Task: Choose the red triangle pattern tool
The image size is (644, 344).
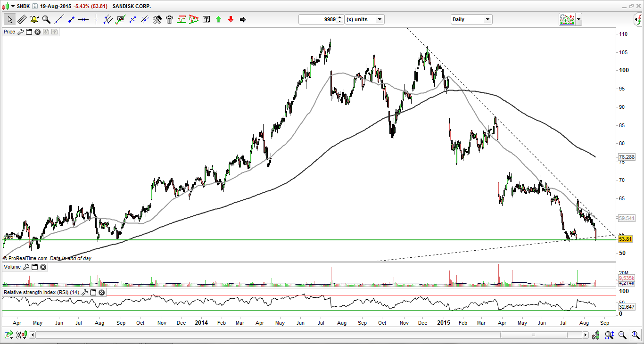Action: (194, 19)
